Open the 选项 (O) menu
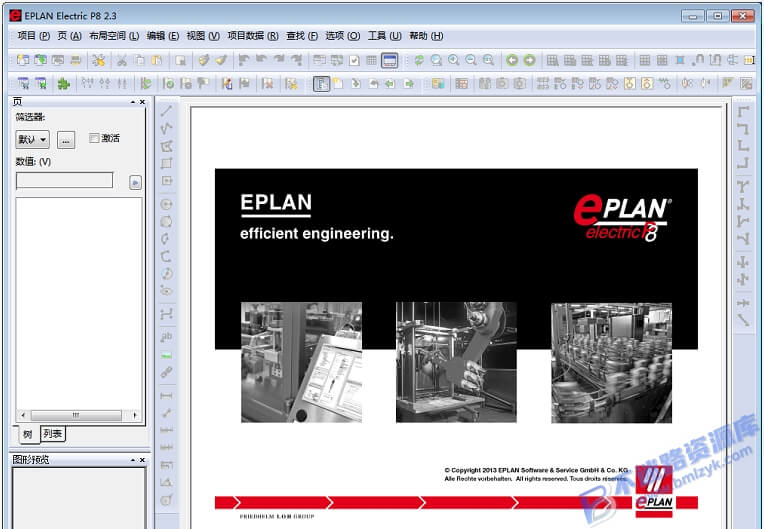The width and height of the screenshot is (764, 529). coord(342,36)
